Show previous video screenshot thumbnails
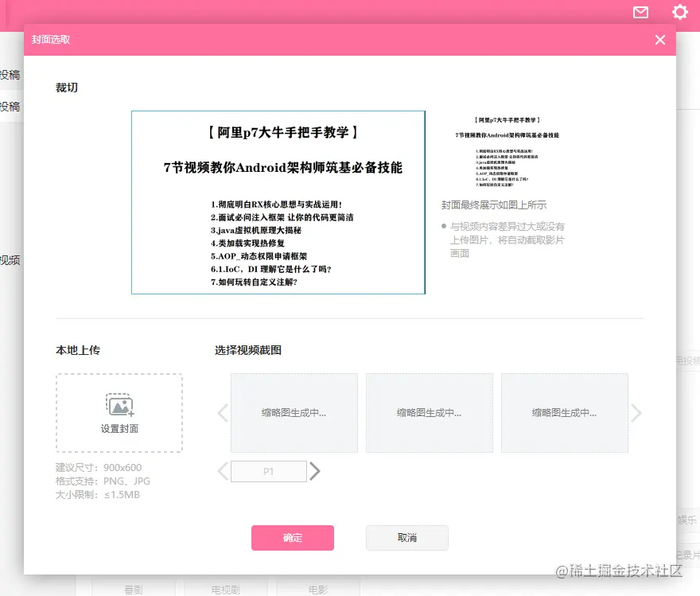 tap(223, 413)
